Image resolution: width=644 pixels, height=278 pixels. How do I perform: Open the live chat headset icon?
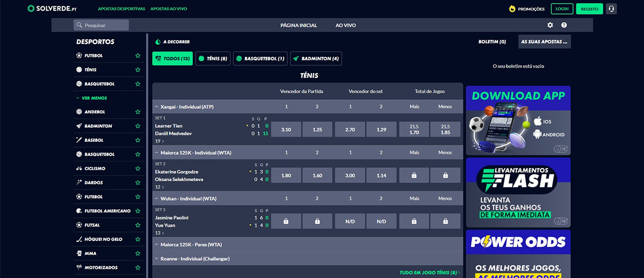coord(611,9)
